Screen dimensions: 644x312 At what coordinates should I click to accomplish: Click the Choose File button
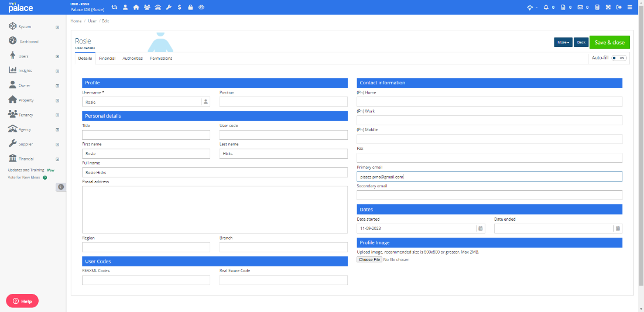pos(369,260)
